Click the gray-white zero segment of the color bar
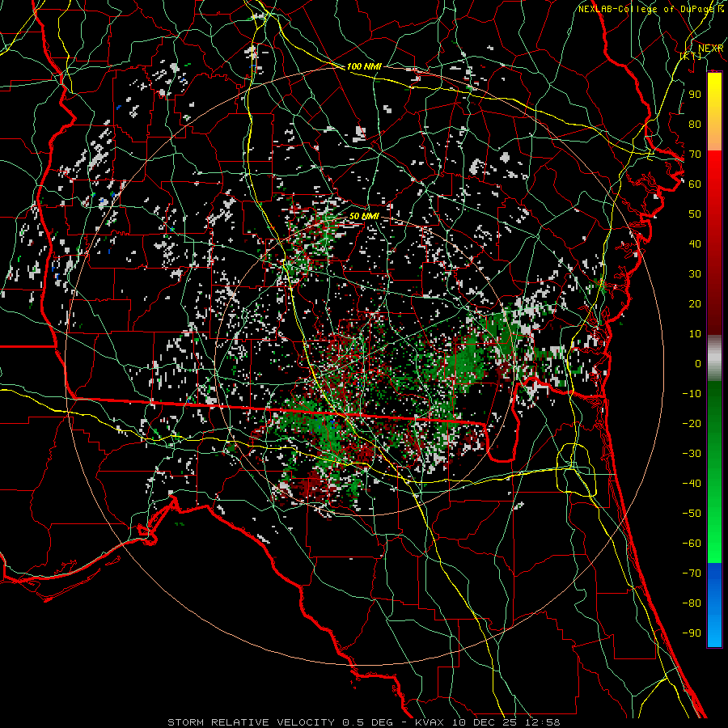728x728 pixels. 714,358
